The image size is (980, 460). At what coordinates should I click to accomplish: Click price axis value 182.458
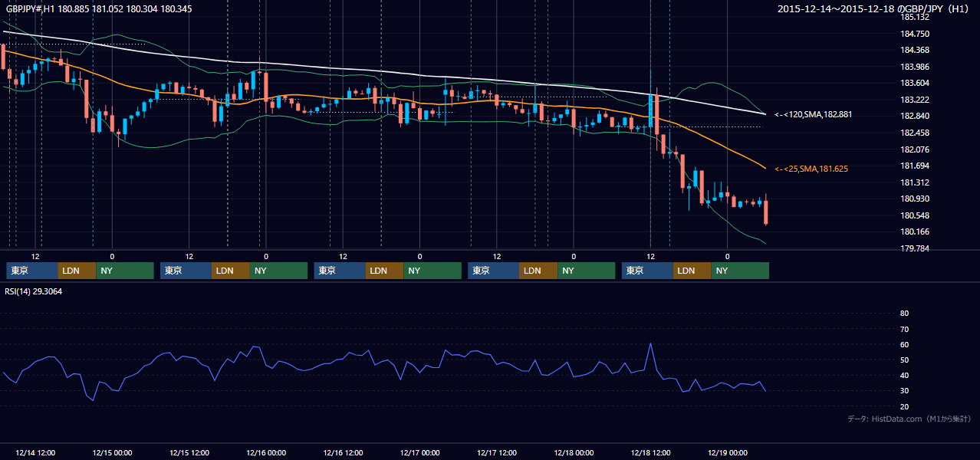(914, 133)
